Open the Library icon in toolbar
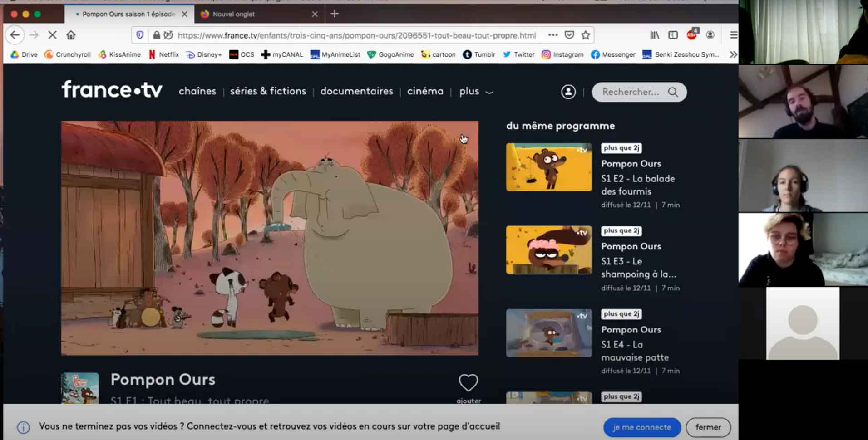 click(654, 35)
